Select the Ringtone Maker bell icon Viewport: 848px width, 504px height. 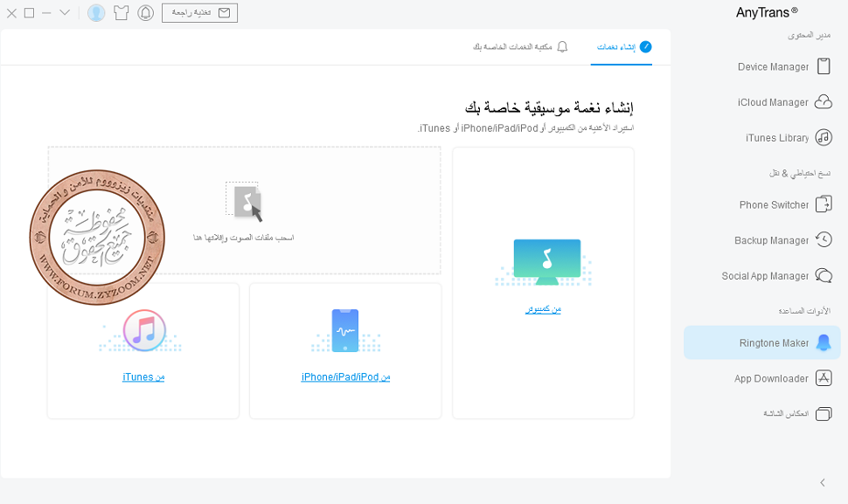tap(824, 342)
